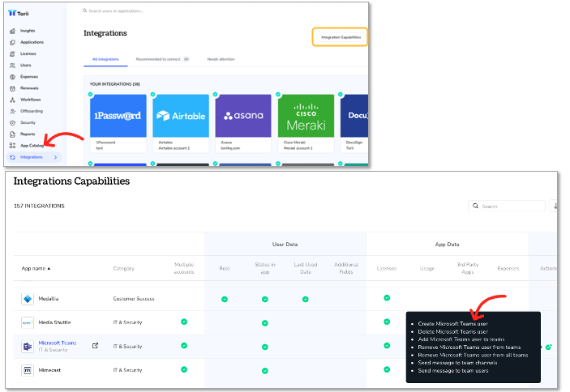This screenshot has height=392, width=570.
Task: Click 'Send message to team channels' tooltip entry
Action: click(x=457, y=363)
